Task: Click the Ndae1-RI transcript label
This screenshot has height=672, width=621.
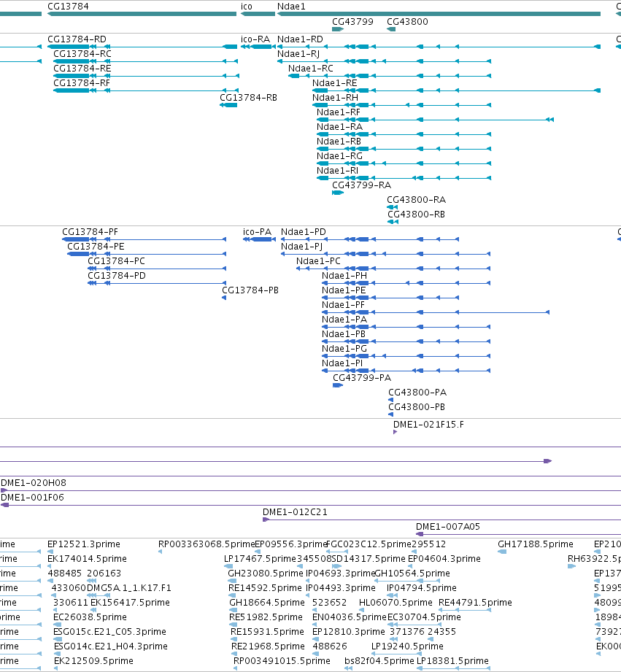Action: click(338, 171)
